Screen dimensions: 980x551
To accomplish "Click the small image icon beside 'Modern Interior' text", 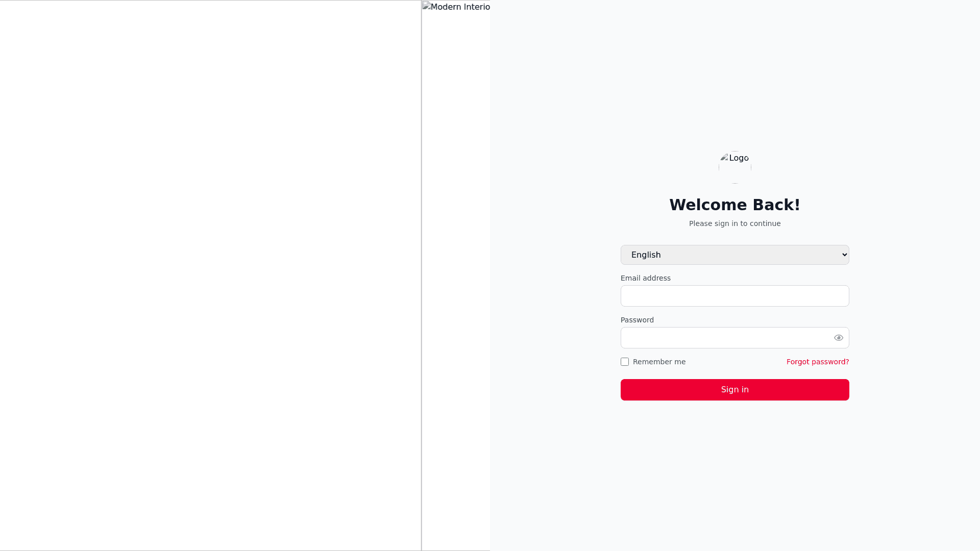I will [x=427, y=7].
